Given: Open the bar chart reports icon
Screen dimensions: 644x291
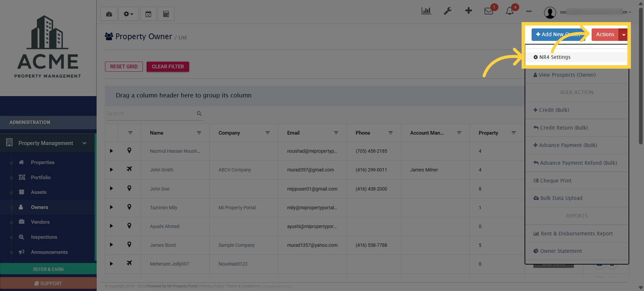Looking at the screenshot, I should 426,11.
